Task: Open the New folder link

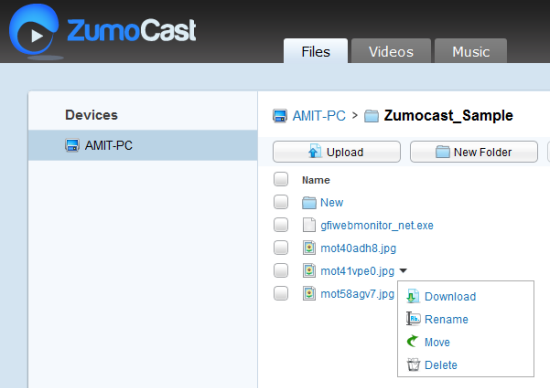Action: [331, 202]
